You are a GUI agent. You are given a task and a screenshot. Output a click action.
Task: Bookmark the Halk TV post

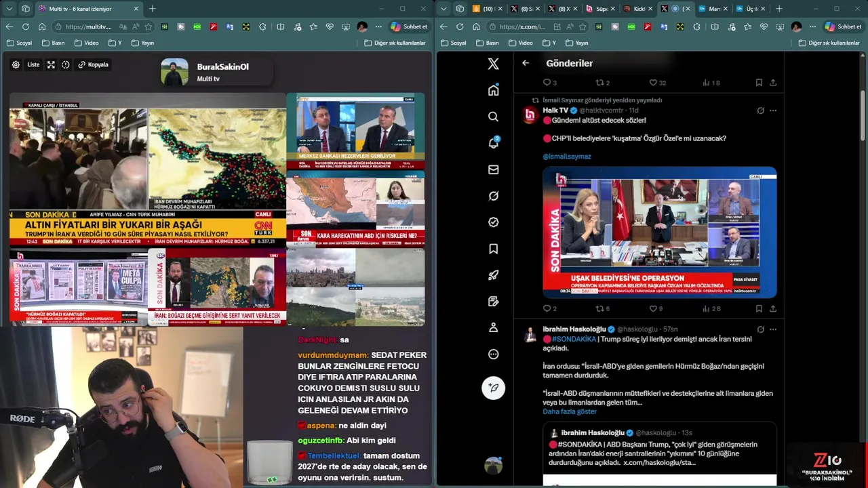coord(759,308)
